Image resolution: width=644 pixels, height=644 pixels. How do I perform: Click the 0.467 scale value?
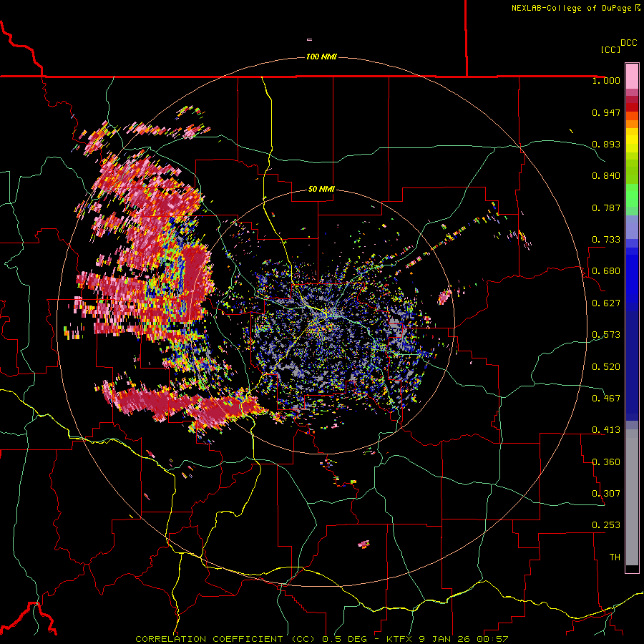point(606,399)
